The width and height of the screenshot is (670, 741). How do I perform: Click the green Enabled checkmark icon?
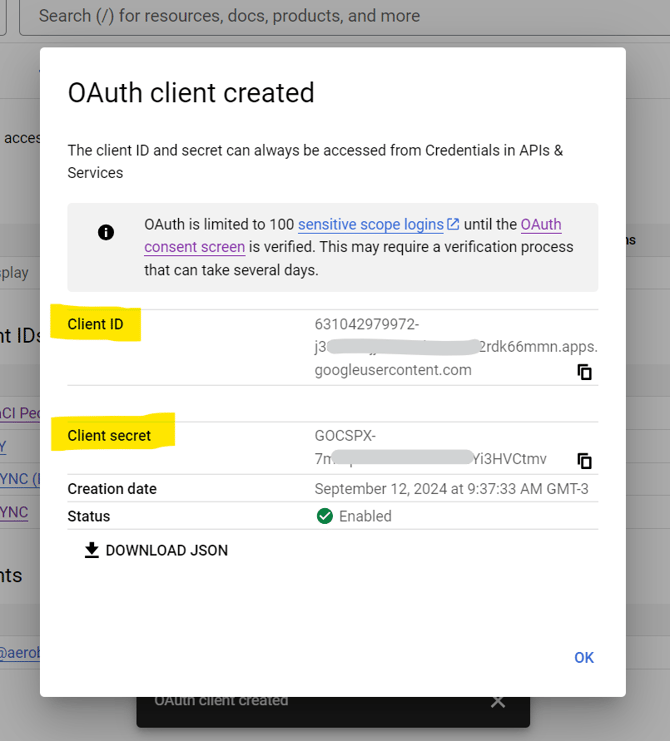pyautogui.click(x=324, y=516)
